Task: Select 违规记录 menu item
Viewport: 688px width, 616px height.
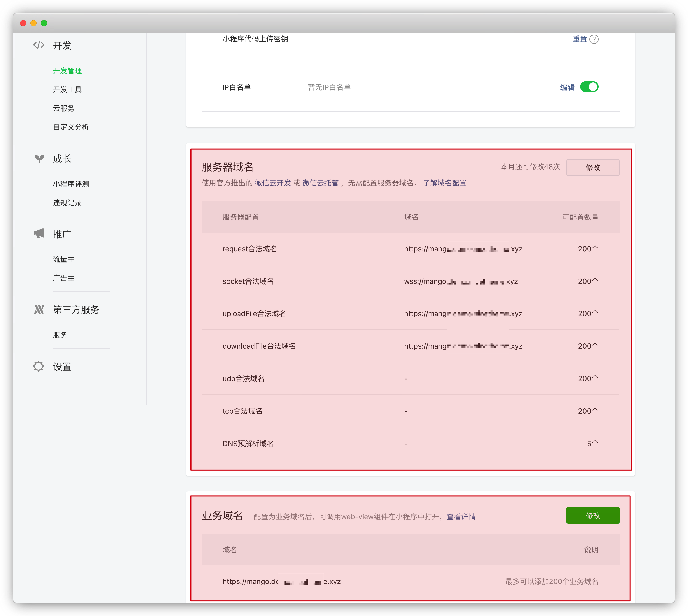Action: click(67, 203)
